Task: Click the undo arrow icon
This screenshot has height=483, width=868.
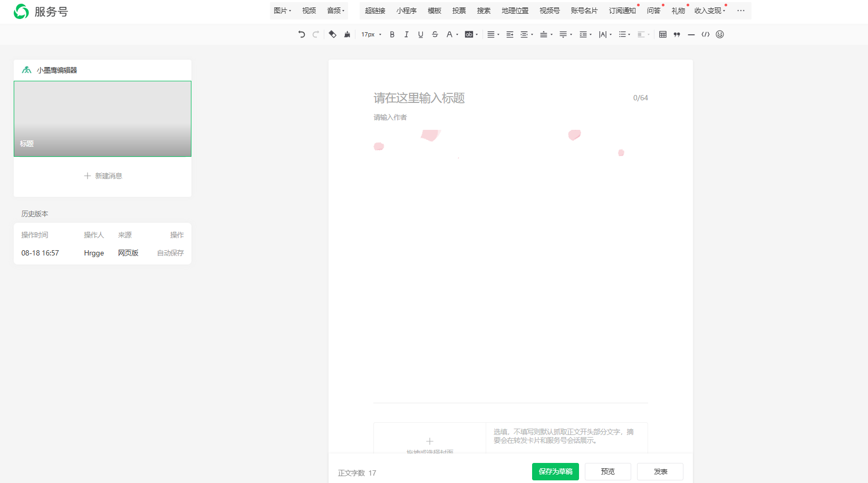Action: (302, 34)
